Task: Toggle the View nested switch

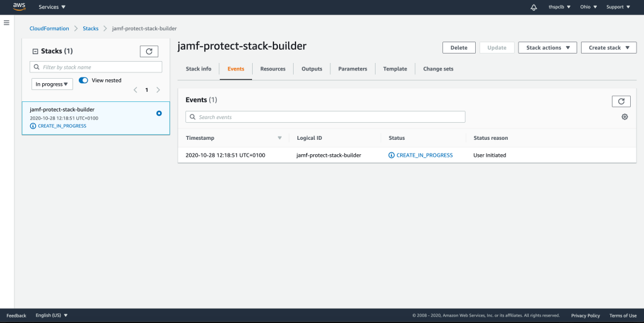Action: click(83, 81)
